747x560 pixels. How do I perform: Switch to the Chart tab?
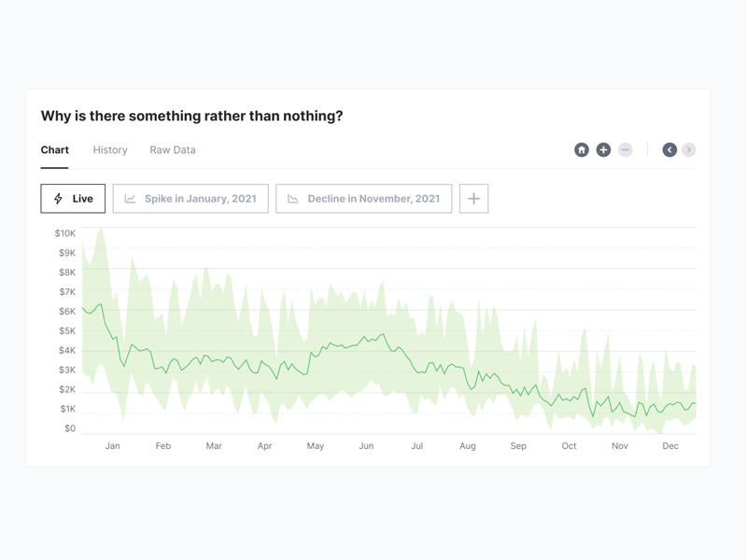click(54, 150)
